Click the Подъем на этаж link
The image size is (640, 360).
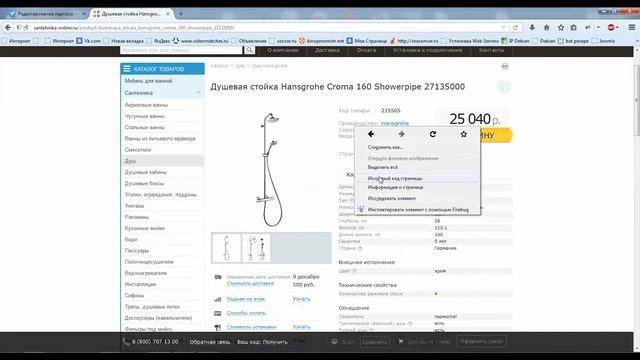(246, 299)
